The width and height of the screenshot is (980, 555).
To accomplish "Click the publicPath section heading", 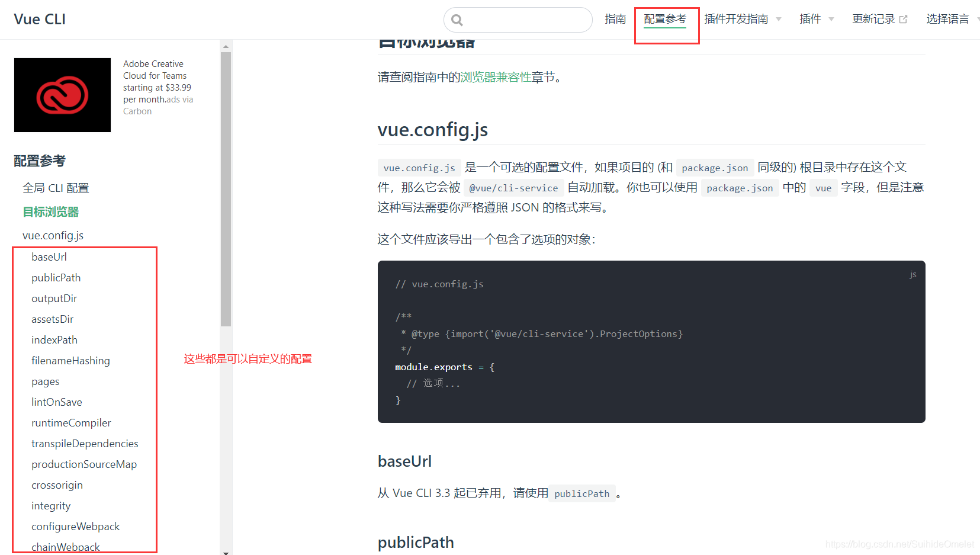I will [x=416, y=542].
